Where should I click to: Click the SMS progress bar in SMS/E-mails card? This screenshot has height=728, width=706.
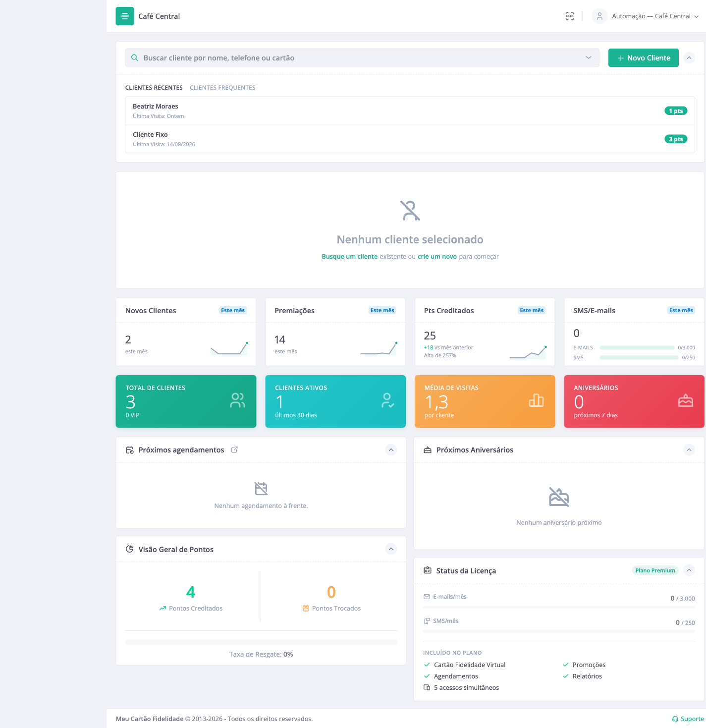pos(639,358)
